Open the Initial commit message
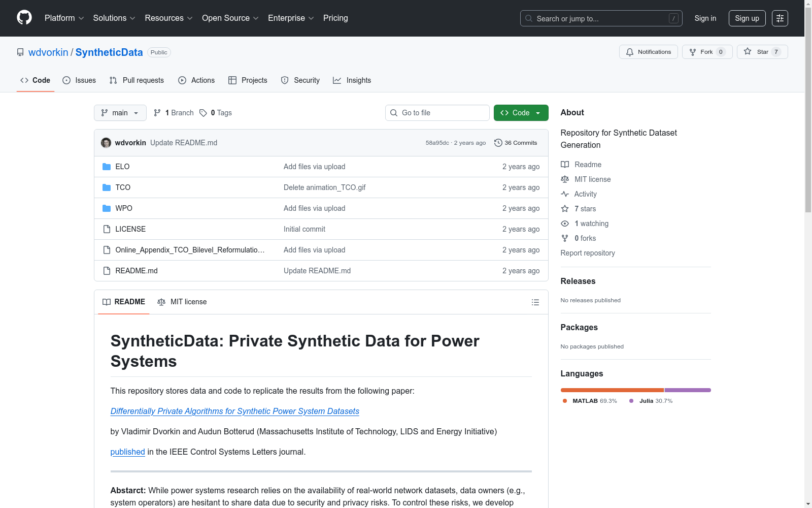The height and width of the screenshot is (508, 812). (x=304, y=229)
